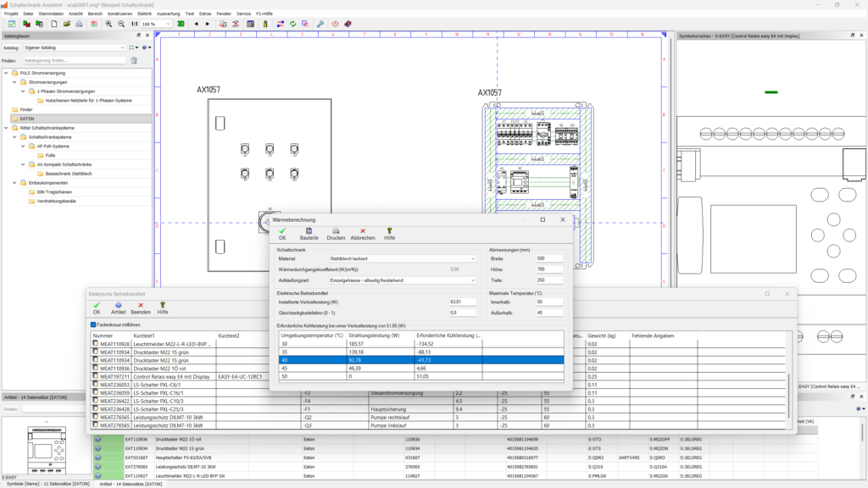This screenshot has height=488, width=868.
Task: Collapse the Rittal Schaltschranksysteme tree node
Action: [x=6, y=128]
